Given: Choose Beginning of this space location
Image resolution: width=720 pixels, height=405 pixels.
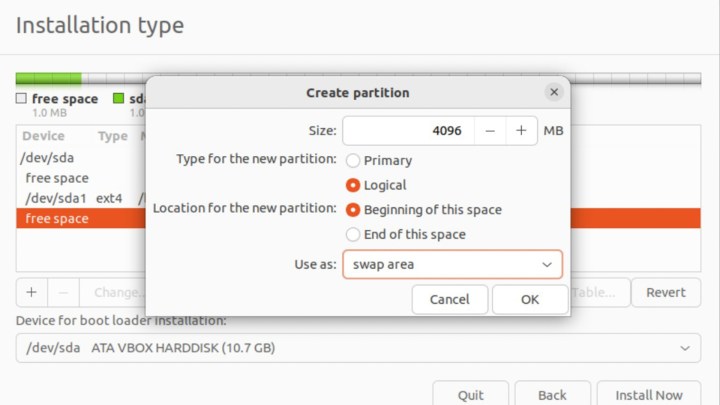Looking at the screenshot, I should tap(353, 210).
